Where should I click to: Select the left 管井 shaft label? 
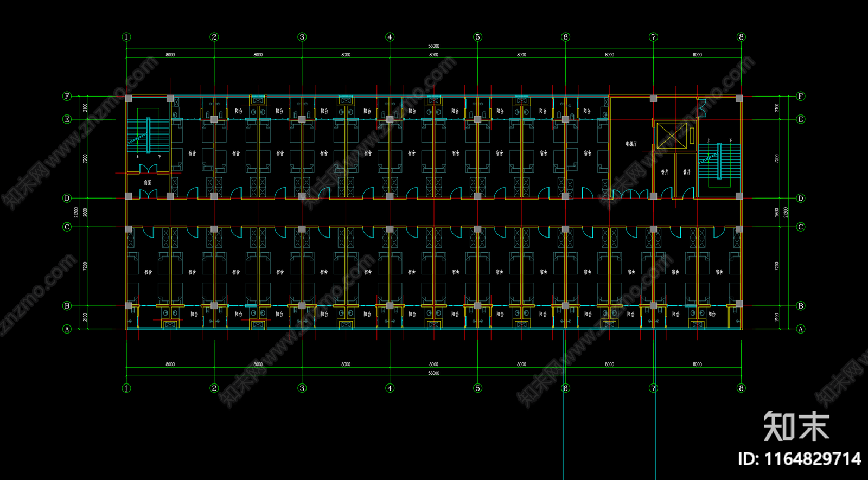pyautogui.click(x=665, y=172)
